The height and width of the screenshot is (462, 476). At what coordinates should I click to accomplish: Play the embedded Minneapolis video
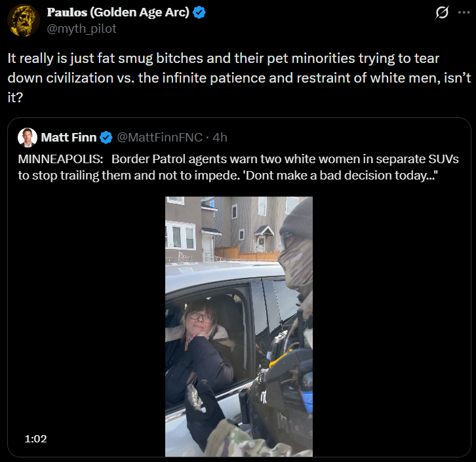239,326
